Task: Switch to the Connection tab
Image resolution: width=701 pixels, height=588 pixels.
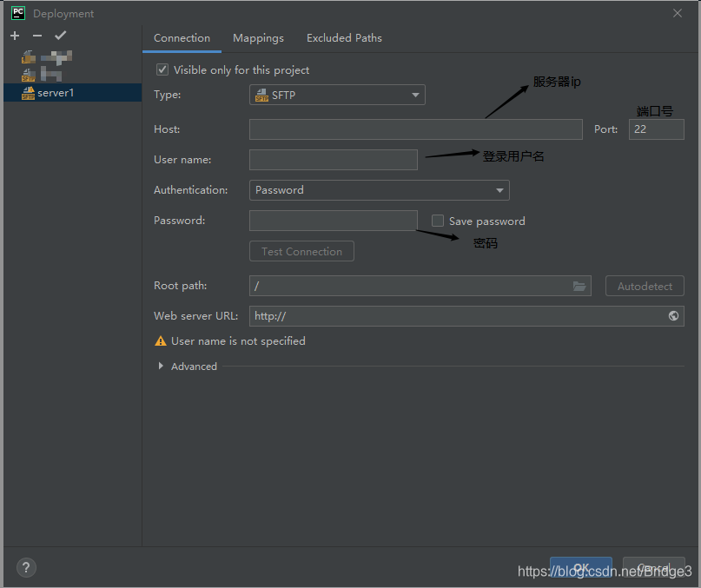Action: (182, 38)
